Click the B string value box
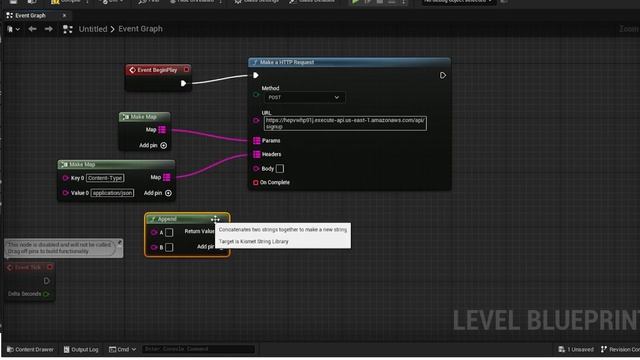640x360 pixels. pyautogui.click(x=169, y=247)
